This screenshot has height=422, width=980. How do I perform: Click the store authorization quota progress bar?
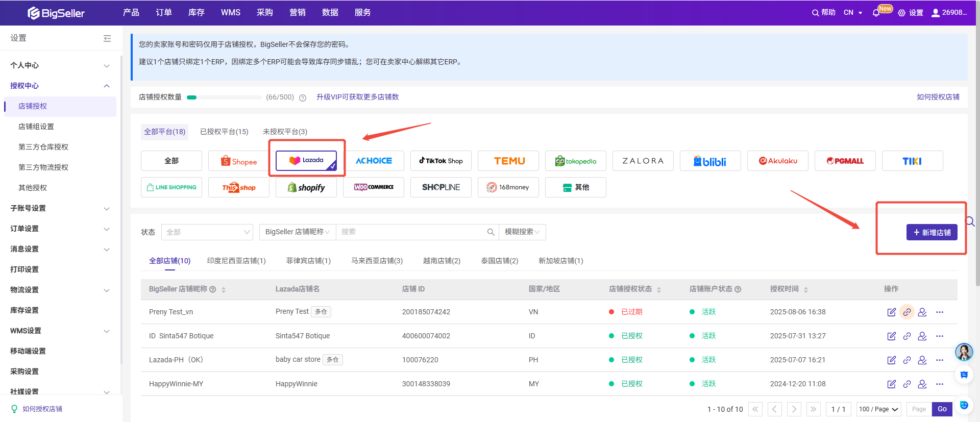click(x=224, y=97)
